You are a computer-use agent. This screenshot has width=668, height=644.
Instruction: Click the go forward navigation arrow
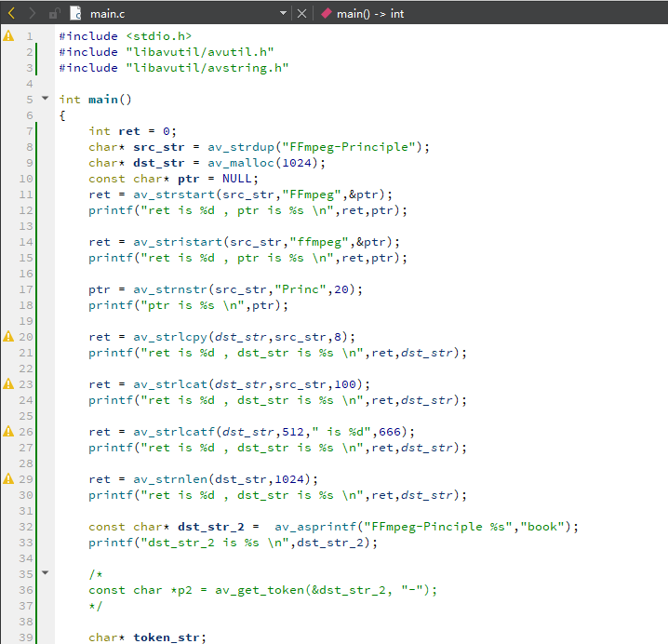(x=32, y=13)
